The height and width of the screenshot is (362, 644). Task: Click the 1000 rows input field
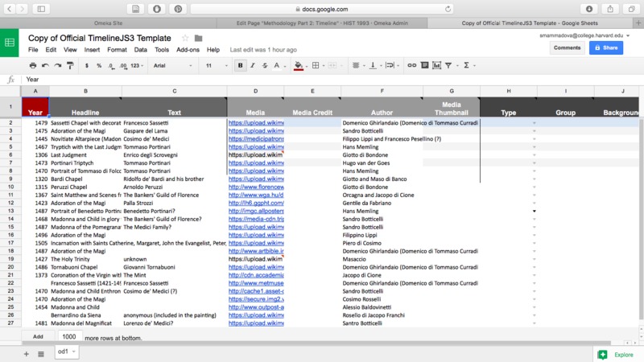69,336
